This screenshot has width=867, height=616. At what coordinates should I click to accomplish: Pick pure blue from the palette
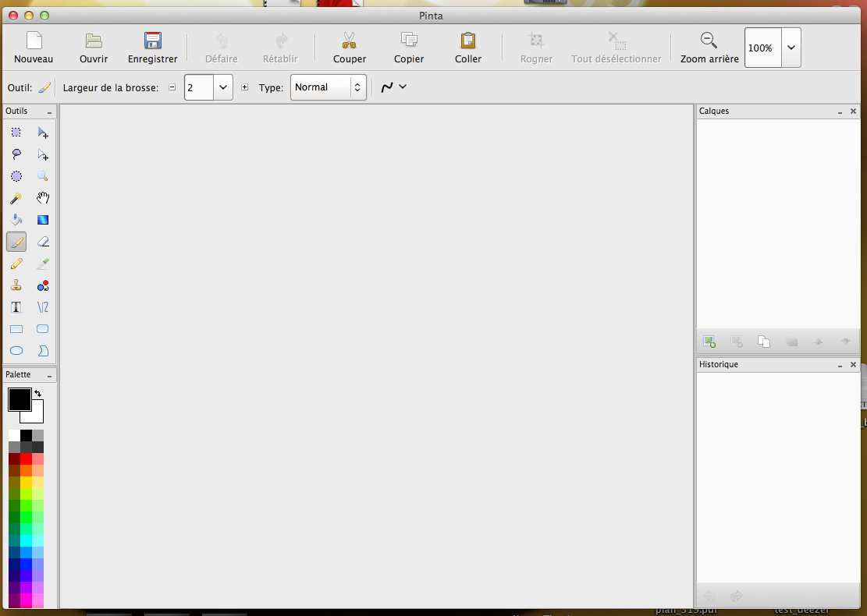pyautogui.click(x=26, y=563)
